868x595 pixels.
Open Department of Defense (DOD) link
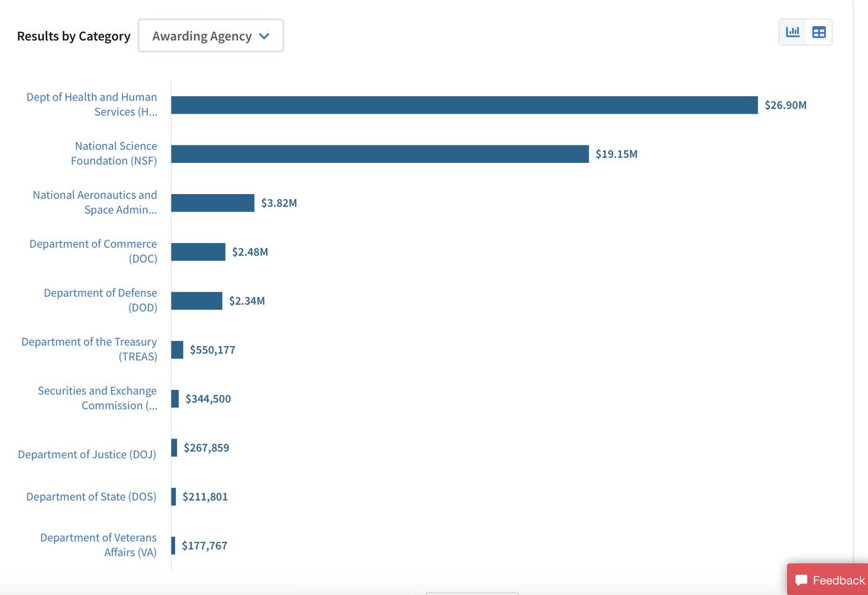tap(100, 300)
